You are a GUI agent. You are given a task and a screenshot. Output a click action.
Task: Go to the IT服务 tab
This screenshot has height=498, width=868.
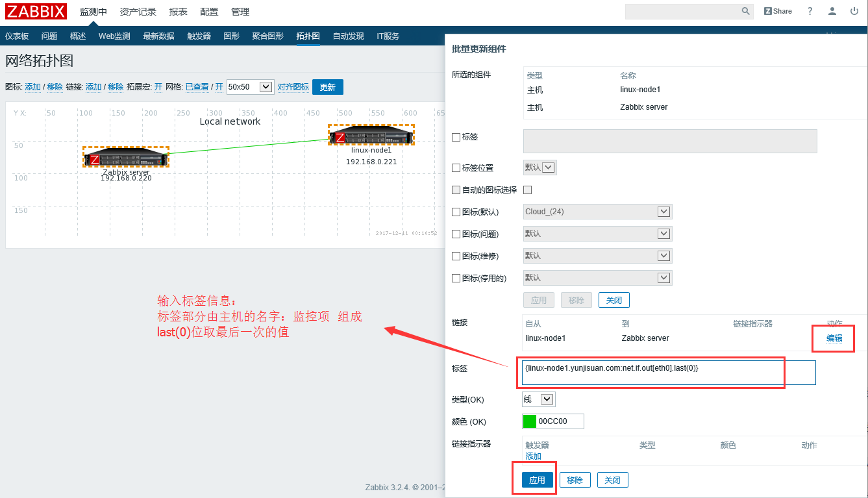pyautogui.click(x=388, y=36)
